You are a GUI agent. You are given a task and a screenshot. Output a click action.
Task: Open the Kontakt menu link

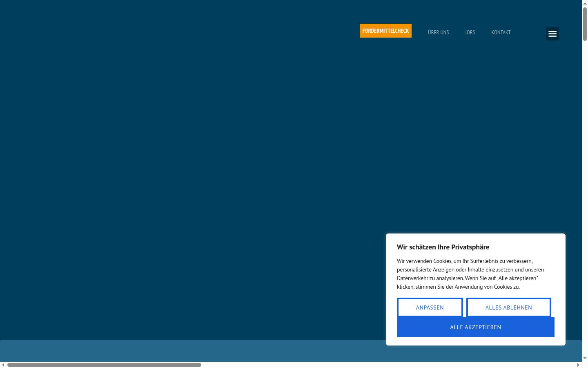(501, 32)
